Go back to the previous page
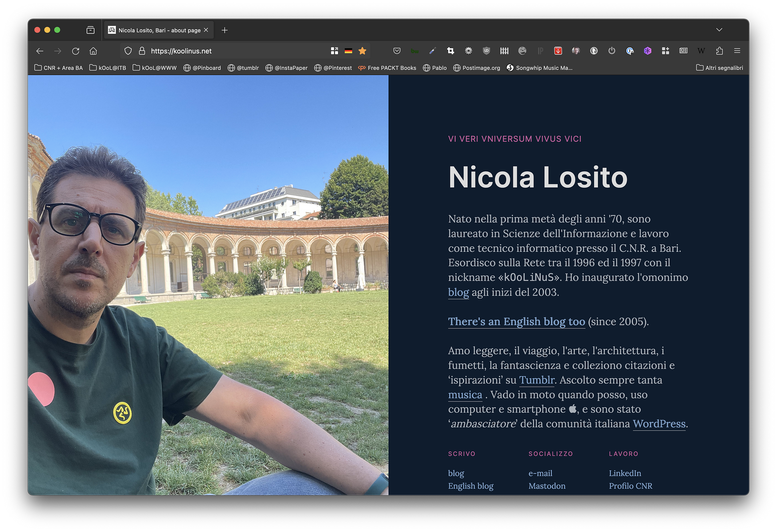This screenshot has height=532, width=777. click(x=40, y=51)
